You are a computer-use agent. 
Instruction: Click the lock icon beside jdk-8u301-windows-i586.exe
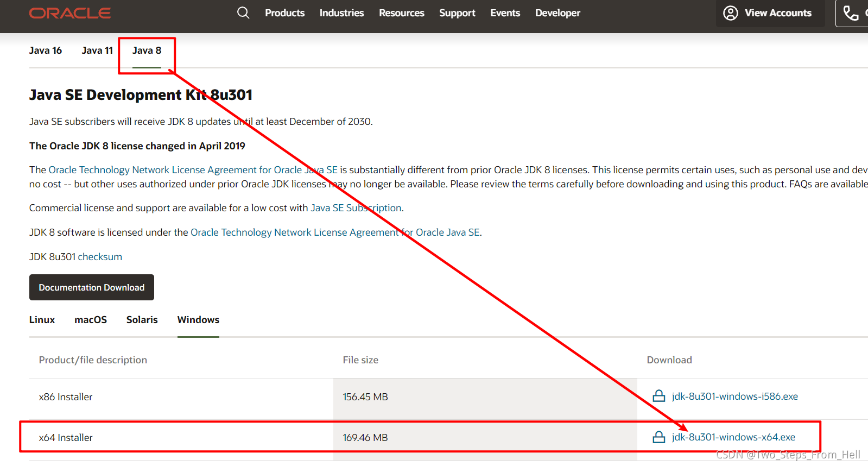point(659,396)
